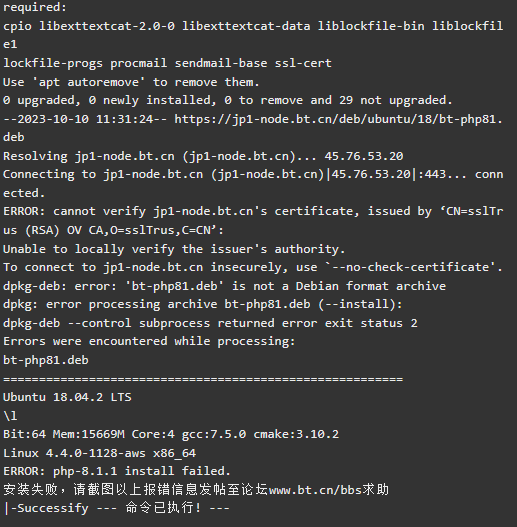Click the 'Ubuntu 18.04.2 LTS' line
Image resolution: width=517 pixels, height=527 pixels.
67,397
